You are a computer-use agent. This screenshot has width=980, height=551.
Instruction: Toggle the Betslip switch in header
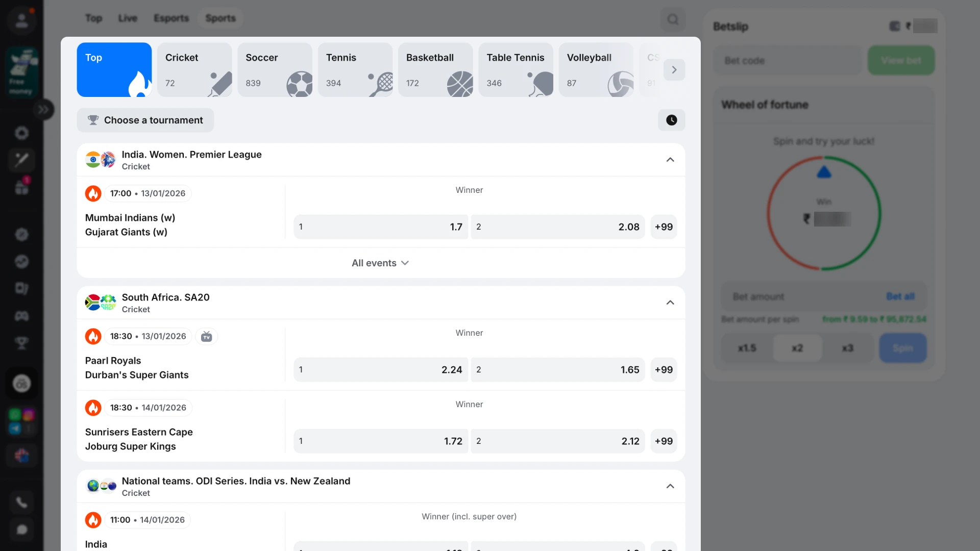[x=894, y=26]
